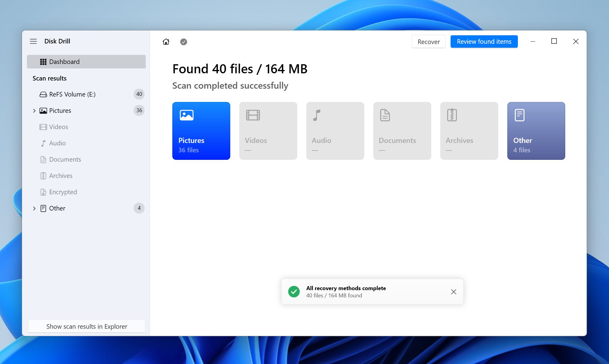Click Review found items button
Viewport: 609px width, 364px height.
click(x=484, y=42)
